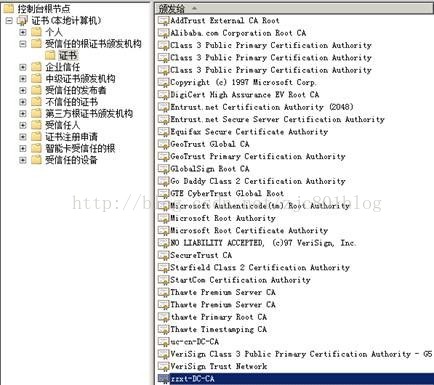Click the 证书(本地计算机) snap-in icon
The image size is (434, 385).
(23, 21)
